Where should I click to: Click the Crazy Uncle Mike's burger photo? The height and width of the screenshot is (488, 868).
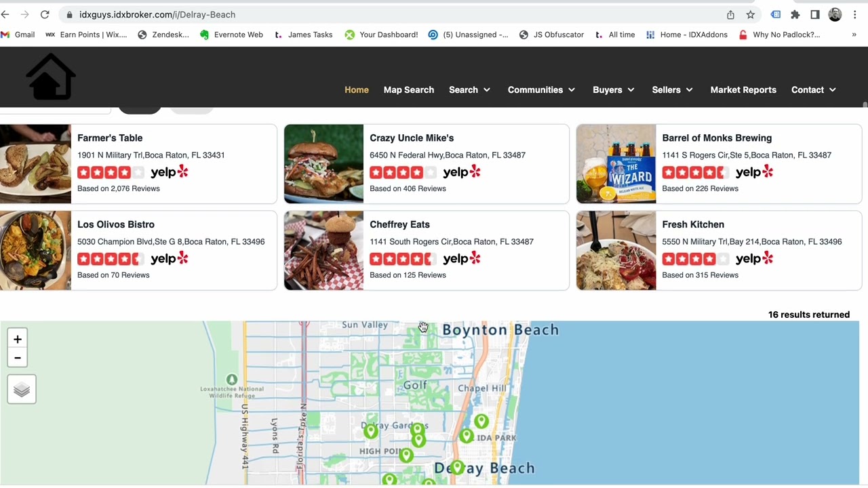click(x=323, y=164)
